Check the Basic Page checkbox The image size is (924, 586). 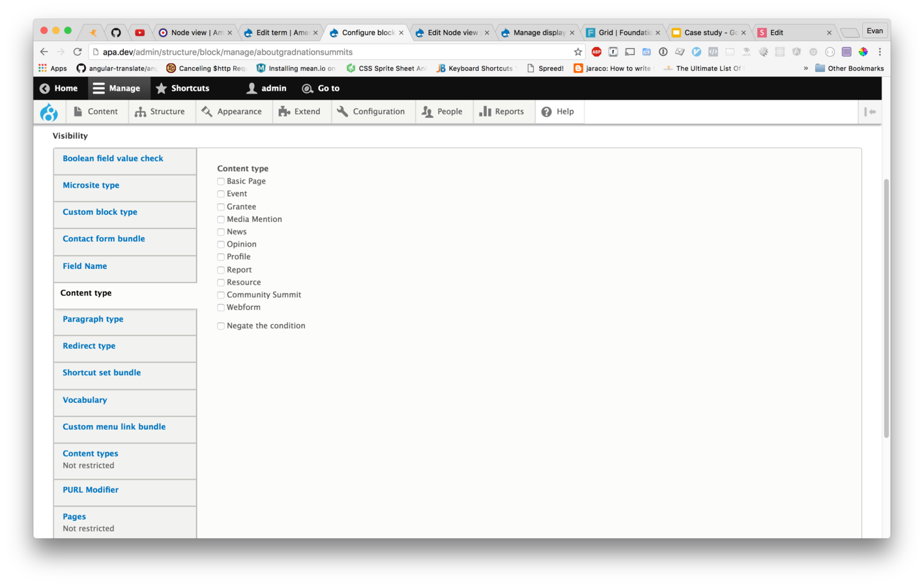tap(221, 182)
